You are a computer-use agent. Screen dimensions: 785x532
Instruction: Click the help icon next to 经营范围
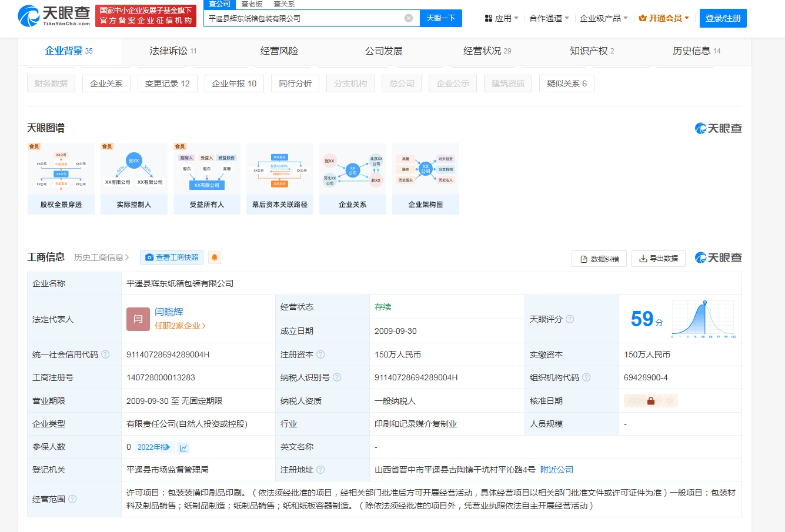pyautogui.click(x=72, y=499)
